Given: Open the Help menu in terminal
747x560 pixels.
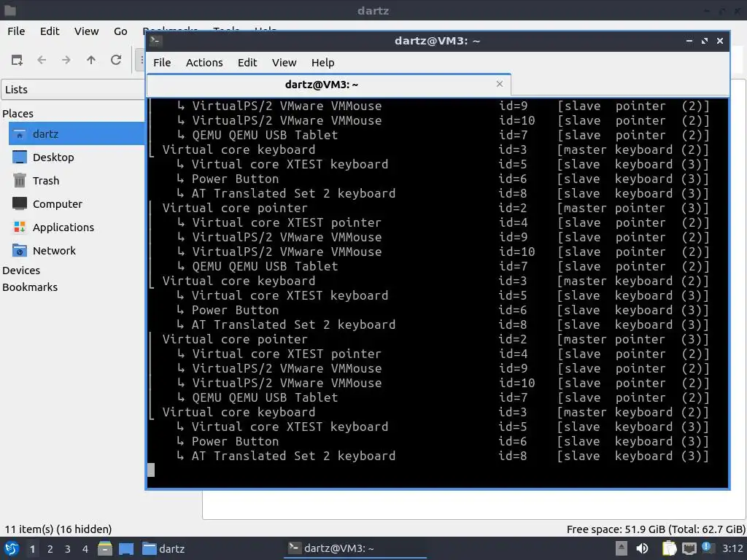Looking at the screenshot, I should [322, 63].
